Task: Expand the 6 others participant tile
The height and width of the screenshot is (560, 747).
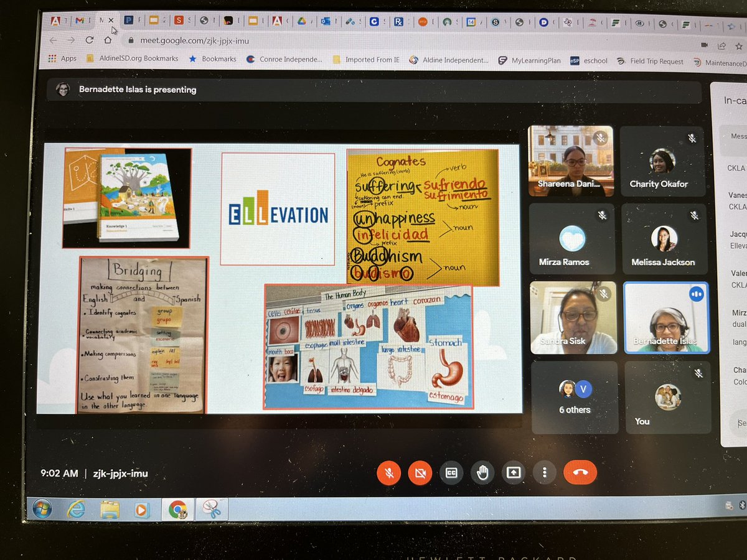Action: (574, 396)
